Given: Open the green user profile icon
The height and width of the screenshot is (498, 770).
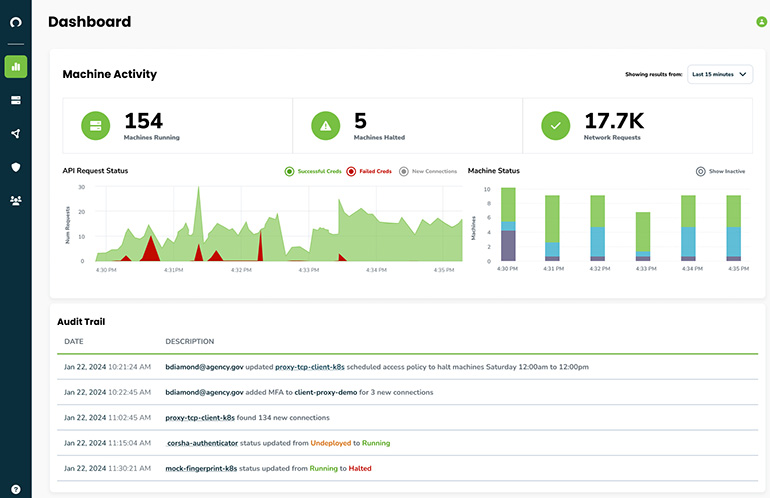Looking at the screenshot, I should click(762, 22).
